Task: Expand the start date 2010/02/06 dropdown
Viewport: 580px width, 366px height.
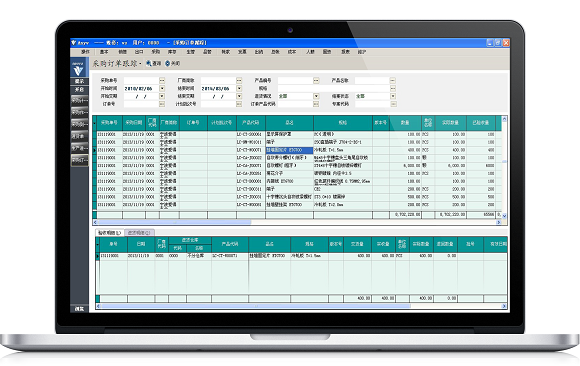Action: [x=162, y=88]
